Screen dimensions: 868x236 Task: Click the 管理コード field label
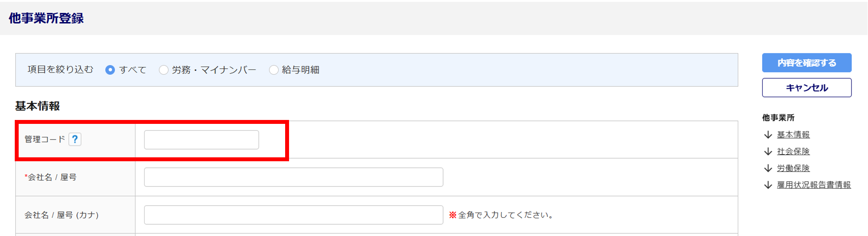45,139
